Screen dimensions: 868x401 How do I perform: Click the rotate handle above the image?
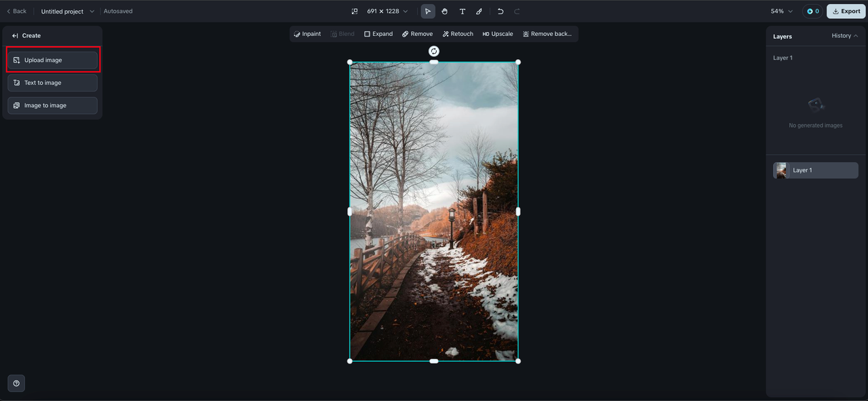click(434, 51)
